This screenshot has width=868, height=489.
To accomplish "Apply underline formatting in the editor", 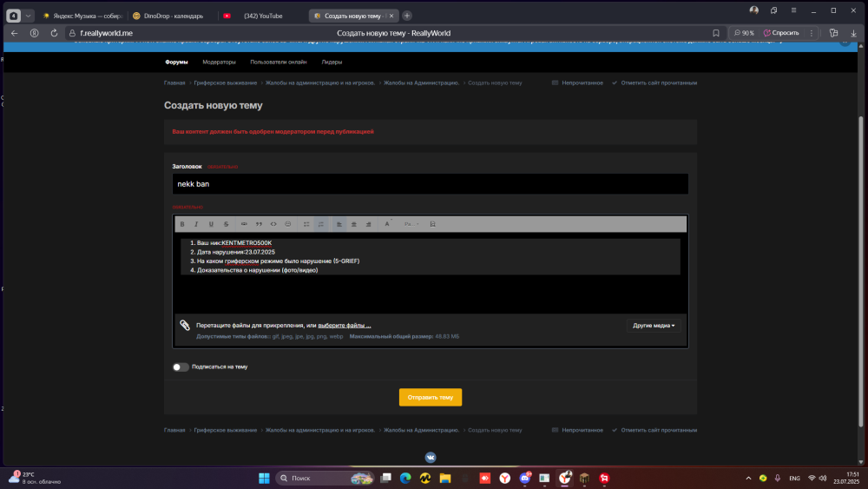I will [x=211, y=224].
